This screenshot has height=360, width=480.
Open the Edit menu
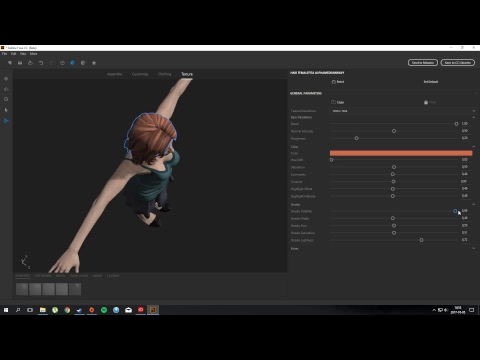[13, 54]
